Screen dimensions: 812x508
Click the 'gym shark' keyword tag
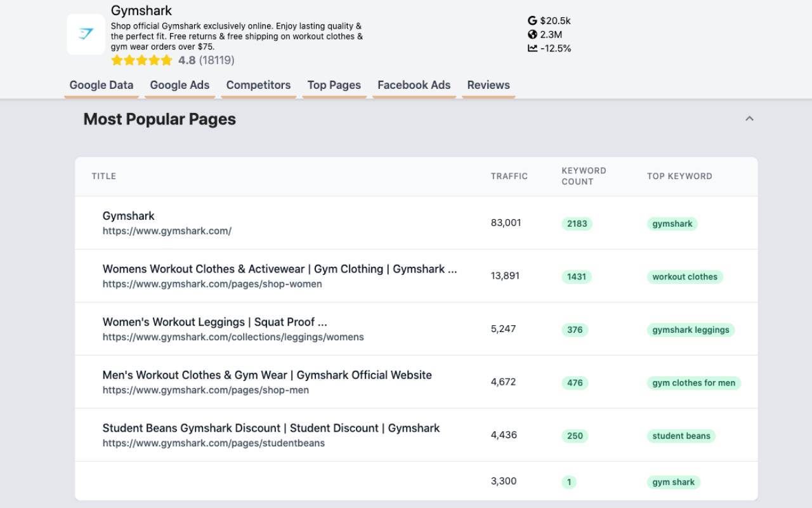(x=674, y=482)
